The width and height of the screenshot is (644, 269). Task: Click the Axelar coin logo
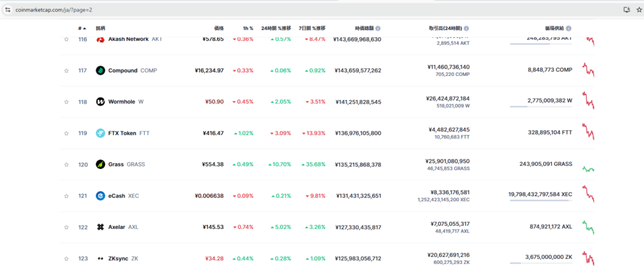pyautogui.click(x=100, y=227)
